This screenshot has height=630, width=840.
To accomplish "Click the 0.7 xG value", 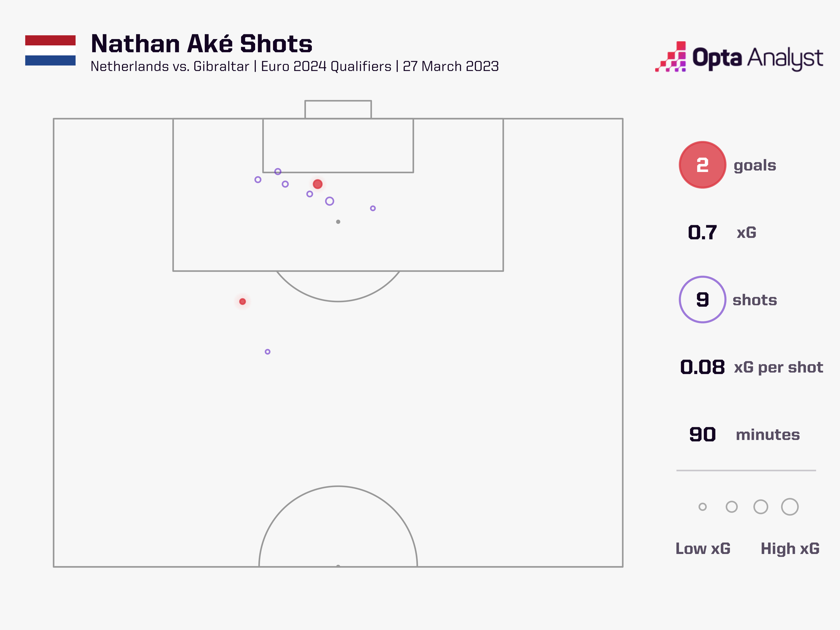I will (x=702, y=232).
